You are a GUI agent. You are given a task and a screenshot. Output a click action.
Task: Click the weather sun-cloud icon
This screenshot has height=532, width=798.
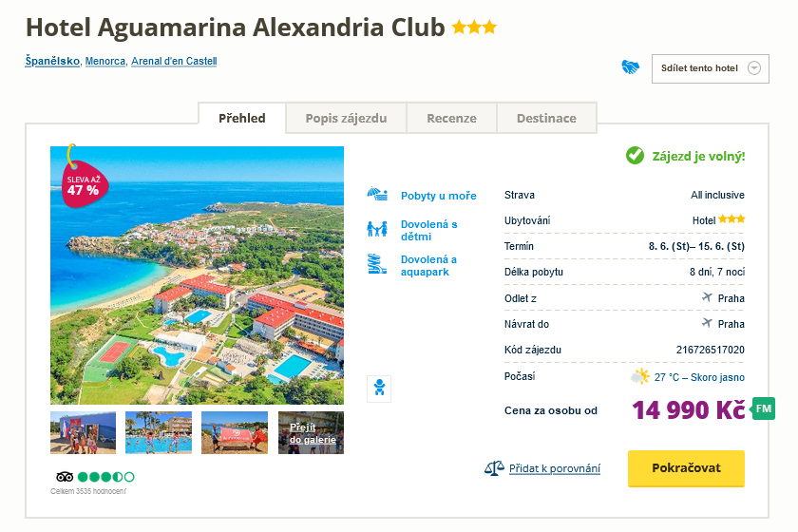pos(640,377)
